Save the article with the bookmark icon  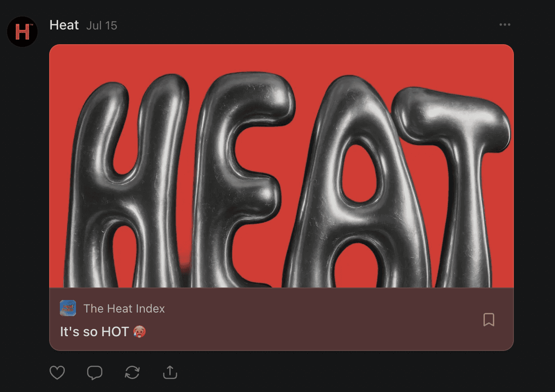pyautogui.click(x=489, y=319)
